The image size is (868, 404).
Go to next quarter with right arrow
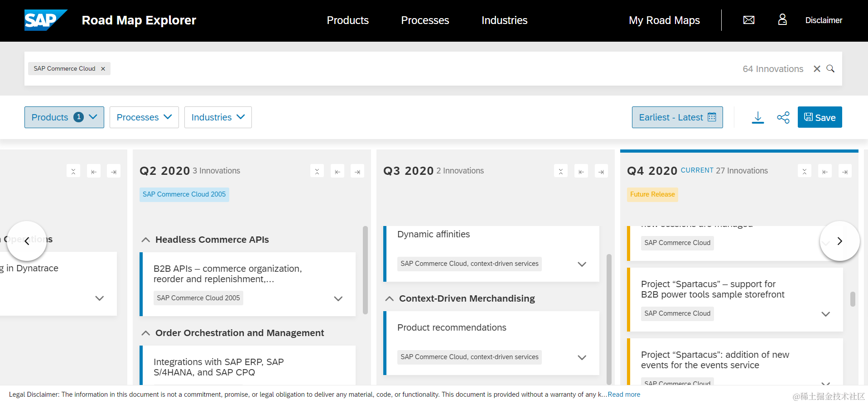pos(839,241)
